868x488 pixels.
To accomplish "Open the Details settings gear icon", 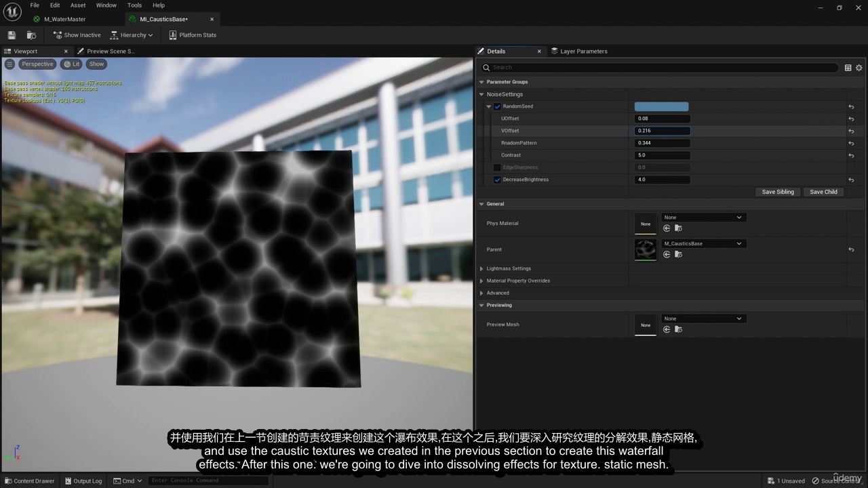I will point(859,68).
